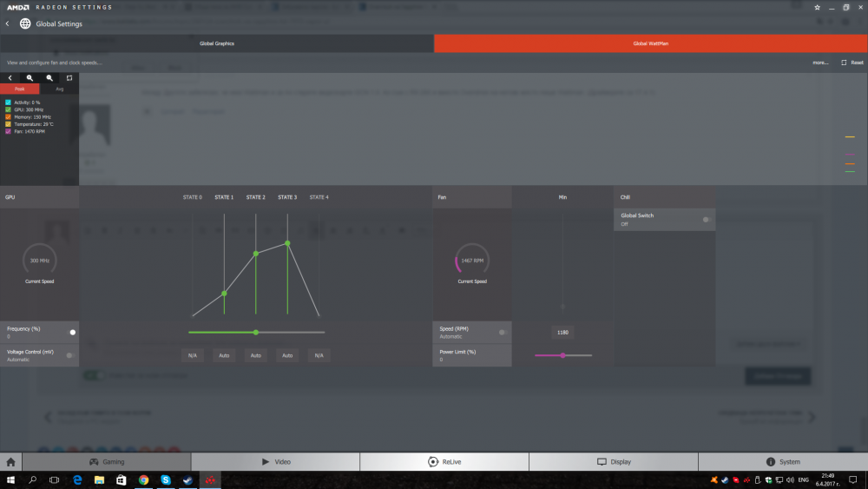The image size is (868, 489).
Task: Click the Reset button
Action: pyautogui.click(x=852, y=63)
